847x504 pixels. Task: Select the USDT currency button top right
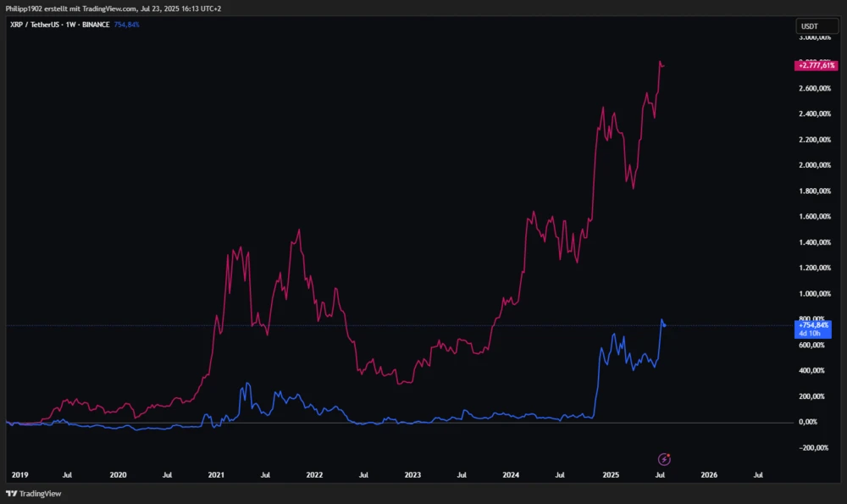[x=816, y=25]
